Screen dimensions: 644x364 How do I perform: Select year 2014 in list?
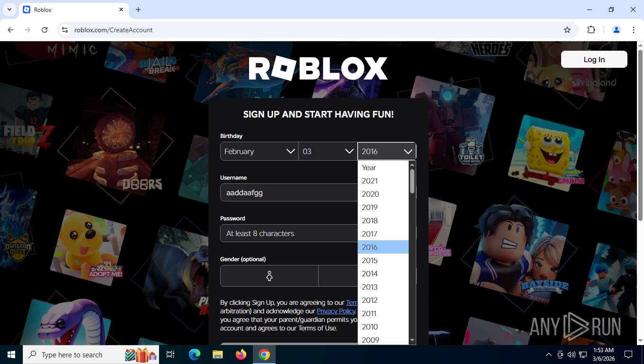coord(383,273)
